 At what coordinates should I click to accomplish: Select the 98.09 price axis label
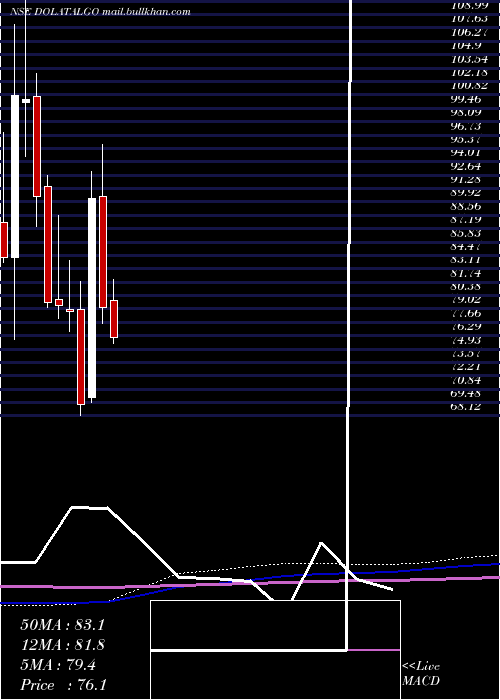(466, 112)
